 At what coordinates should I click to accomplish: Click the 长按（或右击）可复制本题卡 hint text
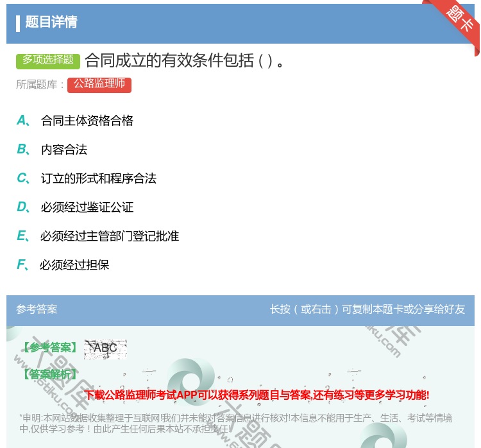[367, 309]
